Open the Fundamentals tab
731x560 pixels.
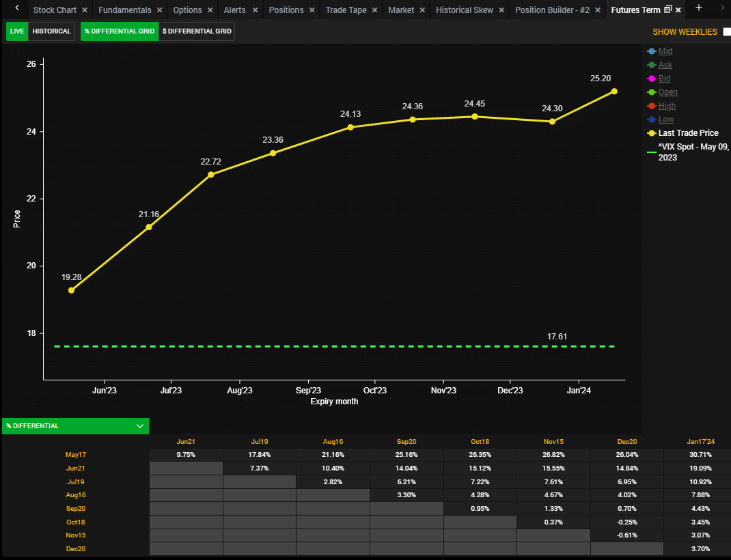coord(124,10)
